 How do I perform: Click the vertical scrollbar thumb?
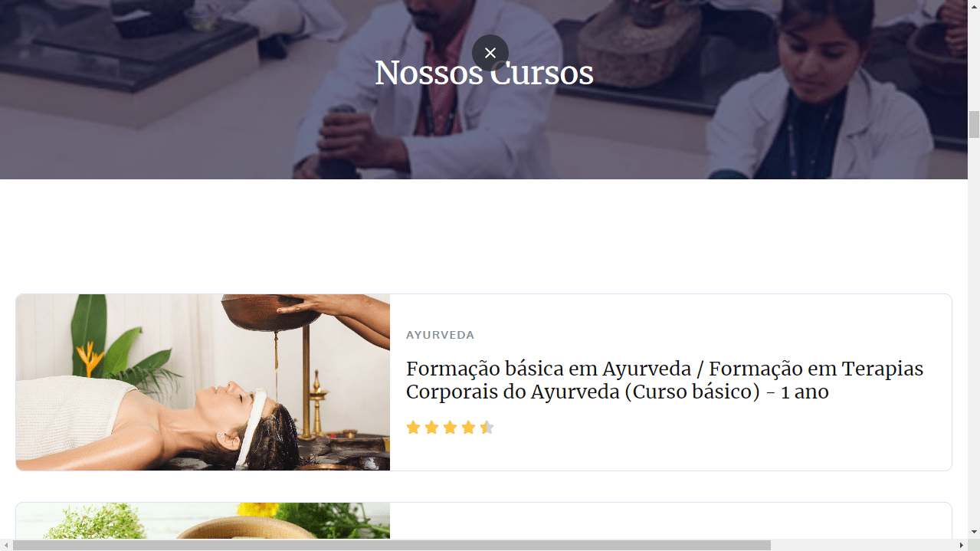click(x=974, y=124)
